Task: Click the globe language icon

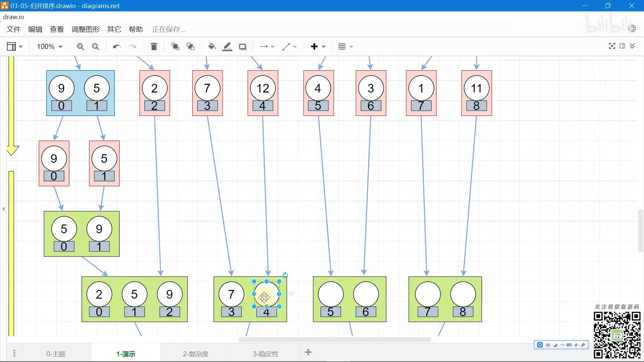Action: point(632,28)
